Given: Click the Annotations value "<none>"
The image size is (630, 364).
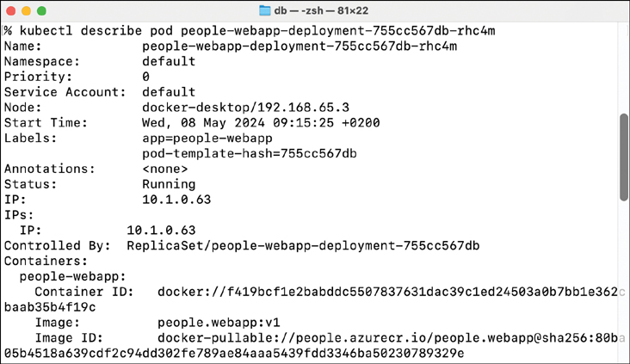Looking at the screenshot, I should [x=165, y=169].
